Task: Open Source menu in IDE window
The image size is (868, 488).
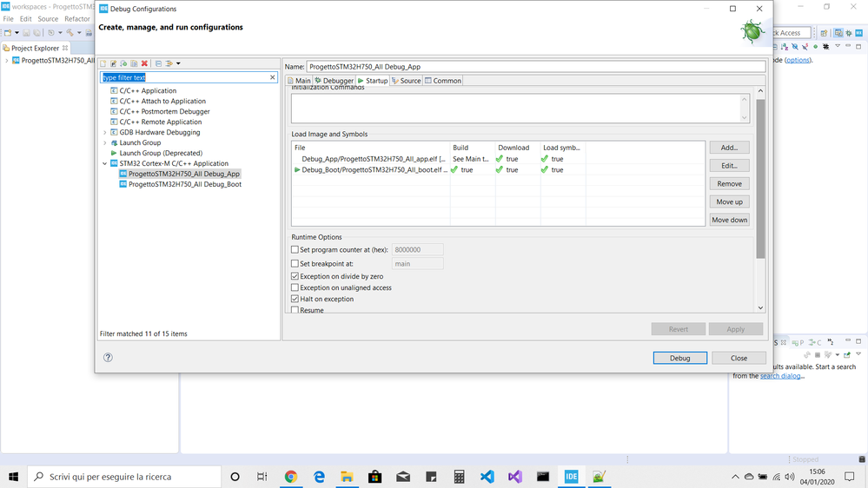Action: [x=48, y=19]
